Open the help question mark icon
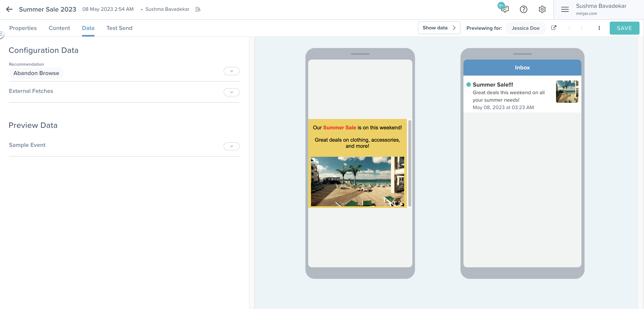 pyautogui.click(x=523, y=9)
